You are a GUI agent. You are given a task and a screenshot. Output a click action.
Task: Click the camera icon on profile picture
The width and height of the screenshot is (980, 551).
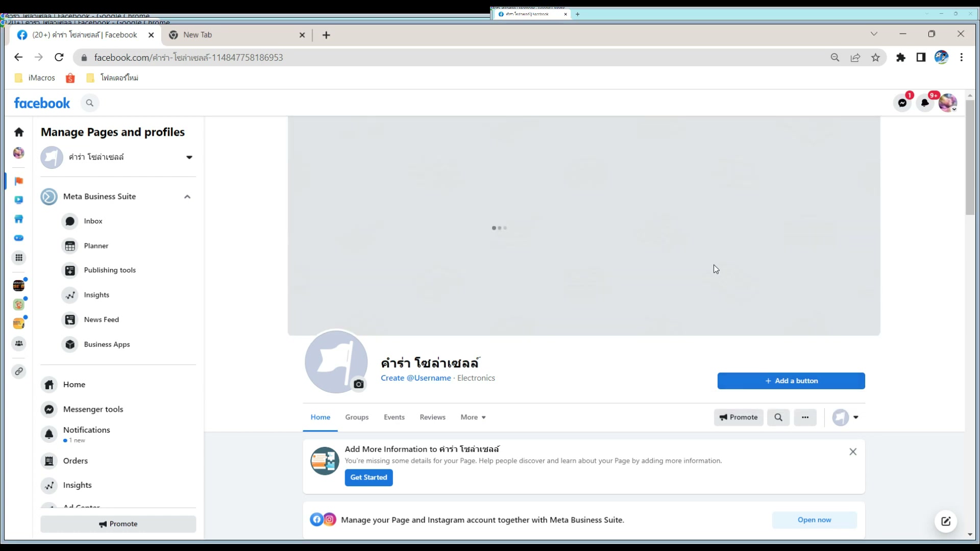359,384
